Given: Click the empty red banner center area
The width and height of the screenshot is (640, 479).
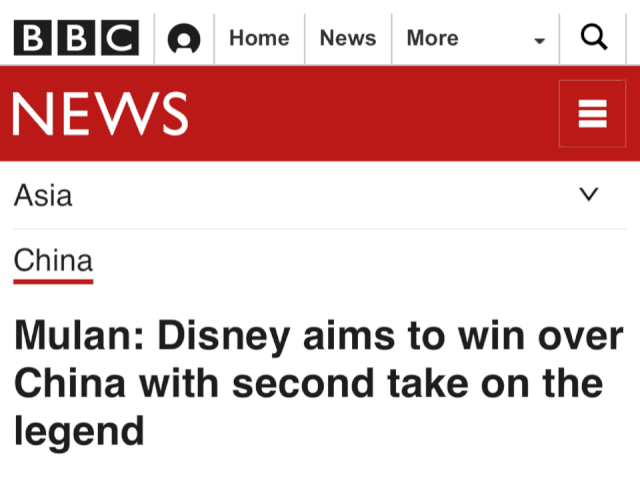Looking at the screenshot, I should [x=370, y=113].
